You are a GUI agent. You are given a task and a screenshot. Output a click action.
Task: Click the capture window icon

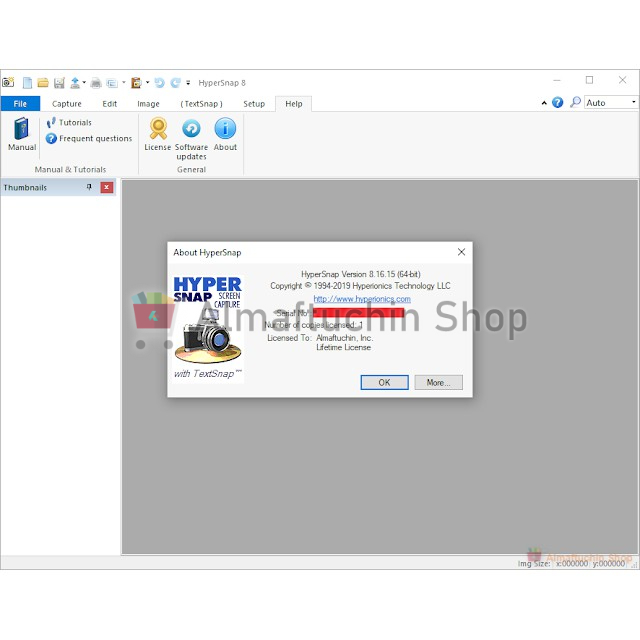pos(112,83)
